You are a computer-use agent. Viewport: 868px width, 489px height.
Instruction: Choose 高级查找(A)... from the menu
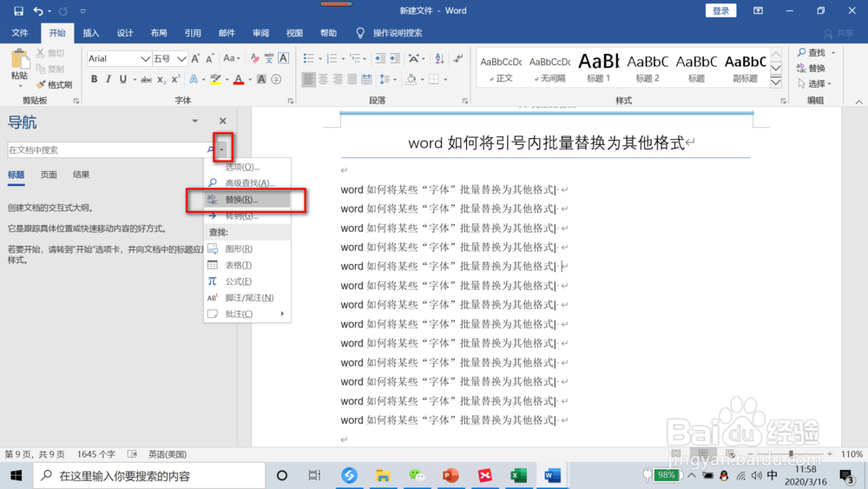[247, 182]
